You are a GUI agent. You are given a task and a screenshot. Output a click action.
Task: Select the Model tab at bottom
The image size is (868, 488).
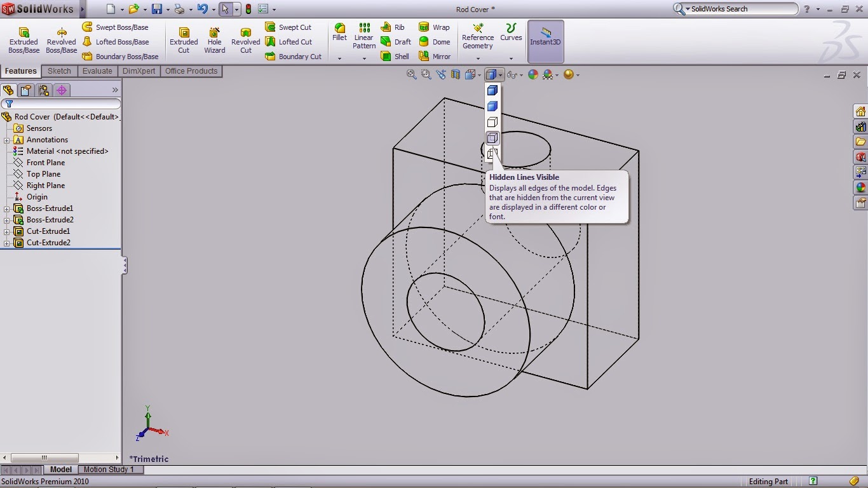pyautogui.click(x=61, y=470)
